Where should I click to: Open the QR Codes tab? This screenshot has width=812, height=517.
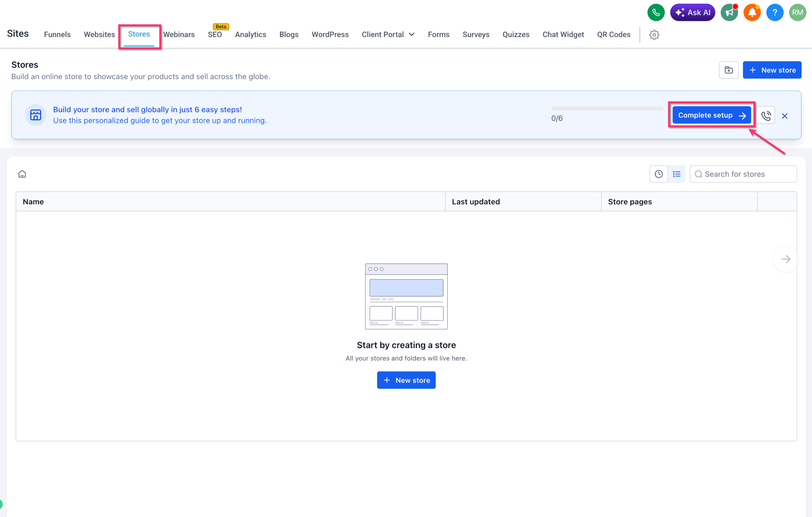(613, 34)
